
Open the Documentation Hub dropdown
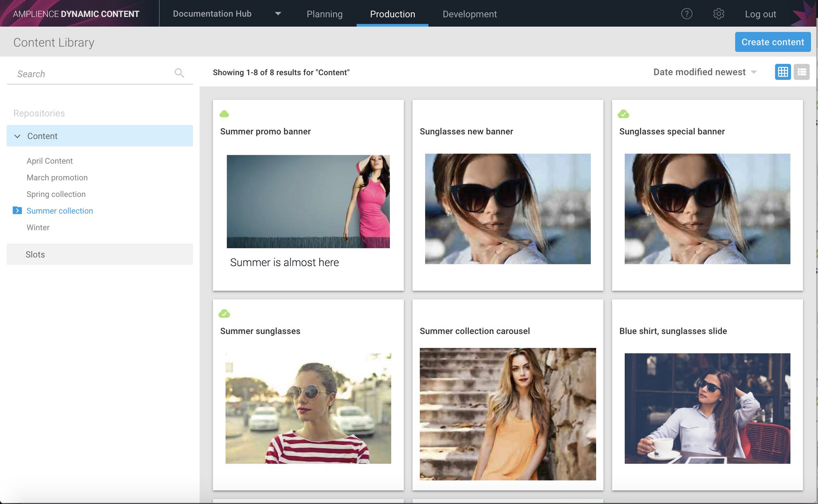point(227,13)
